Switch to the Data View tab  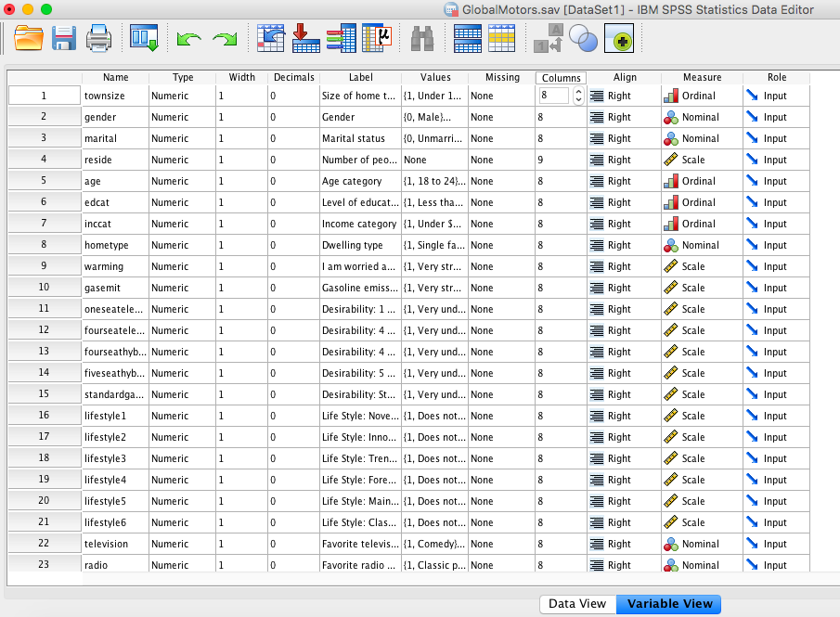tap(577, 604)
